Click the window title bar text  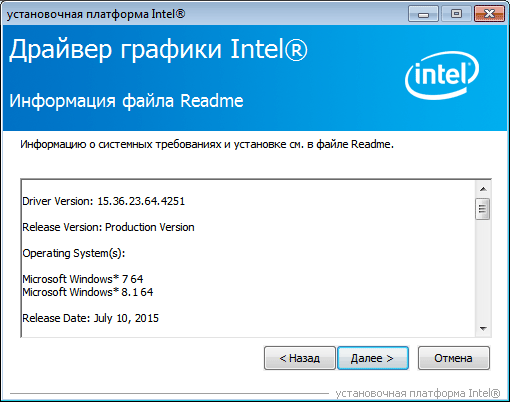(96, 14)
